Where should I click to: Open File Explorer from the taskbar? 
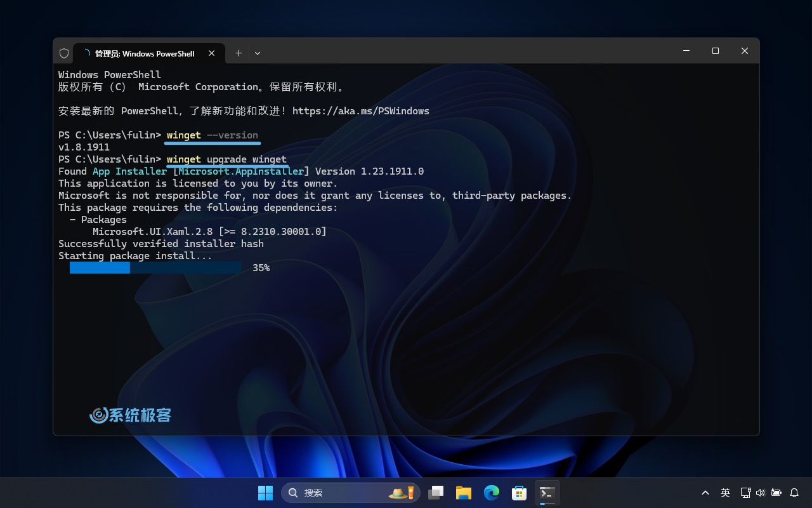464,493
